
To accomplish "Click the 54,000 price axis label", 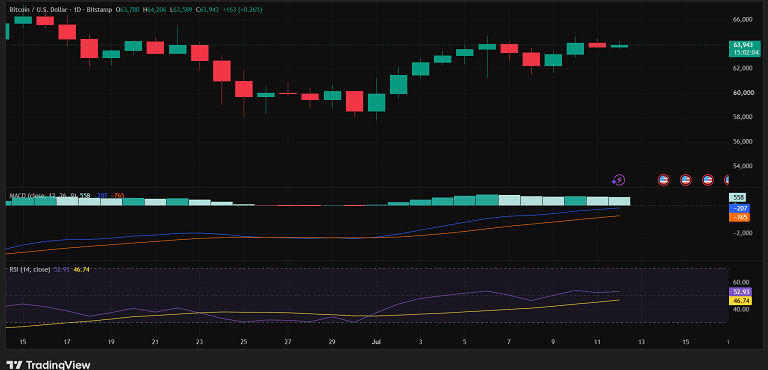I will pyautogui.click(x=743, y=166).
